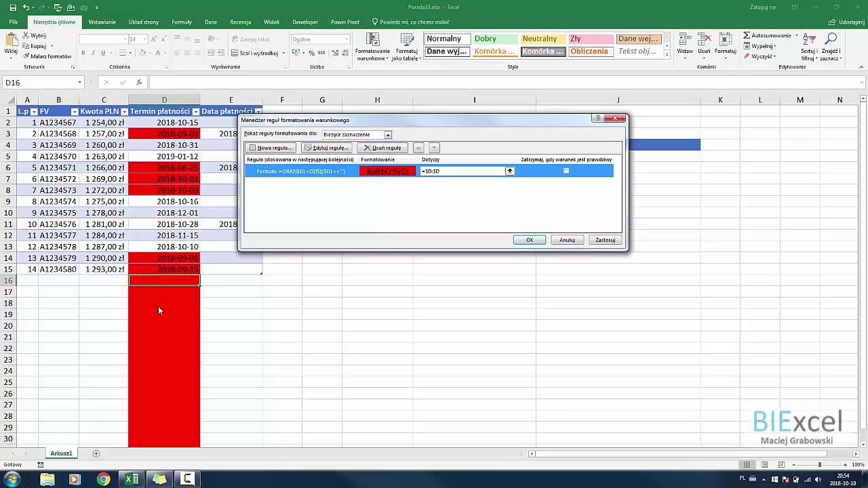Screen dimensions: 868x488
Task: Select Formuła rule row in list
Action: point(429,171)
